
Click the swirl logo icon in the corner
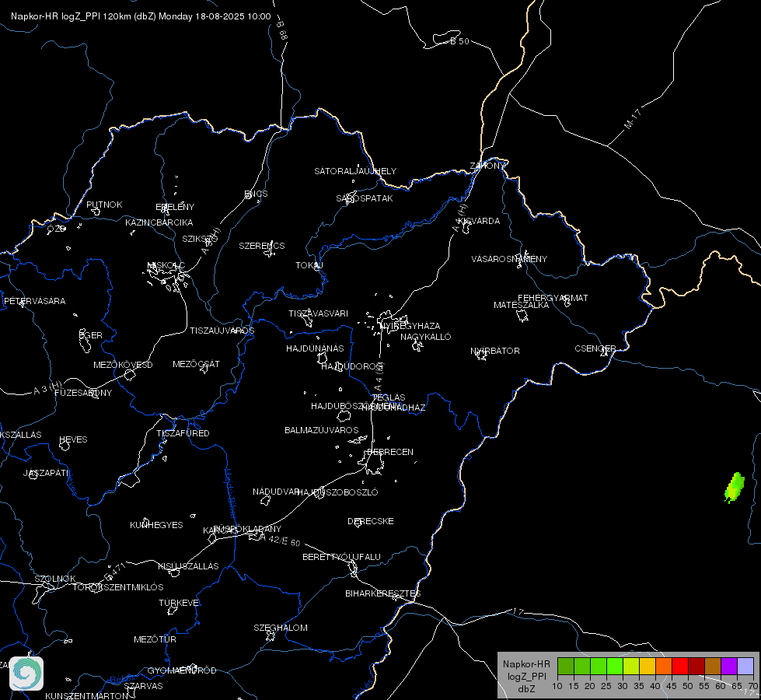coord(26,674)
